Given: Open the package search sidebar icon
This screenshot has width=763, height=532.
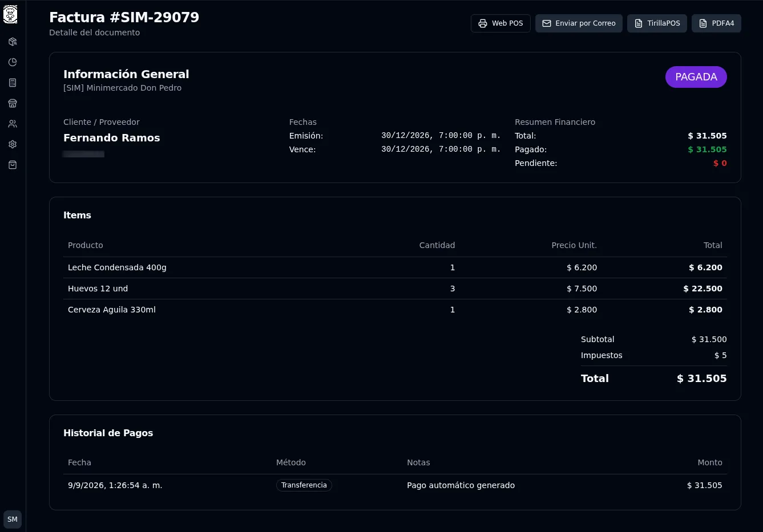Looking at the screenshot, I should point(13,42).
